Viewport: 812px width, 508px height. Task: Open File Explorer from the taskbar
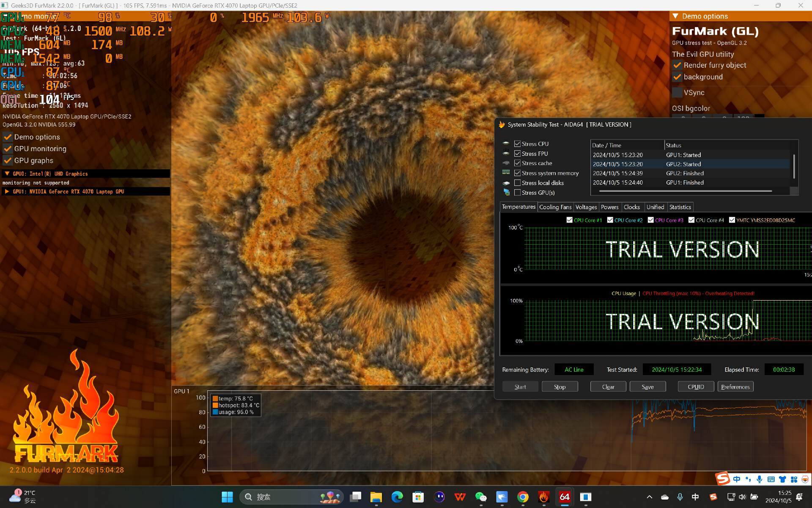pyautogui.click(x=376, y=497)
